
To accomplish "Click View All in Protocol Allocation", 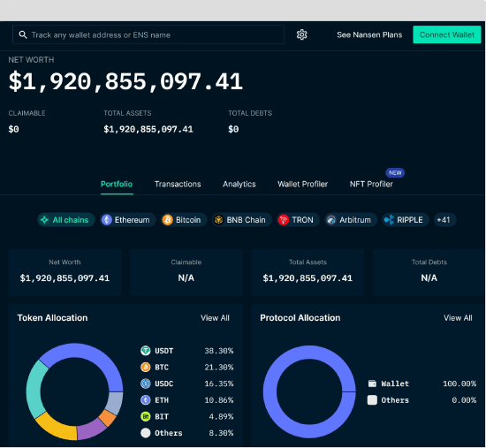I will pos(458,318).
